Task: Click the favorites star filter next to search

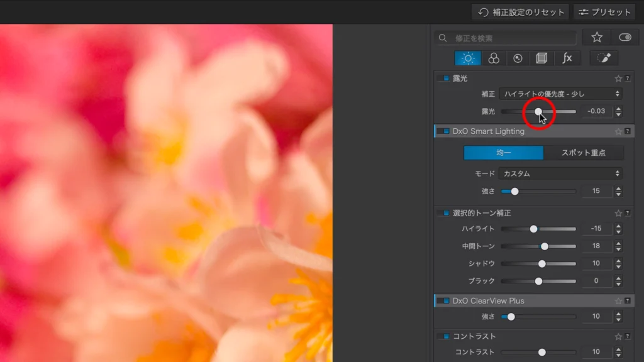Action: (596, 38)
